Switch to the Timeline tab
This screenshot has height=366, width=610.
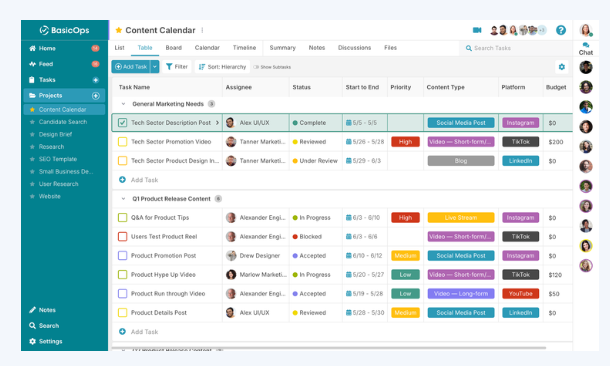pos(244,48)
